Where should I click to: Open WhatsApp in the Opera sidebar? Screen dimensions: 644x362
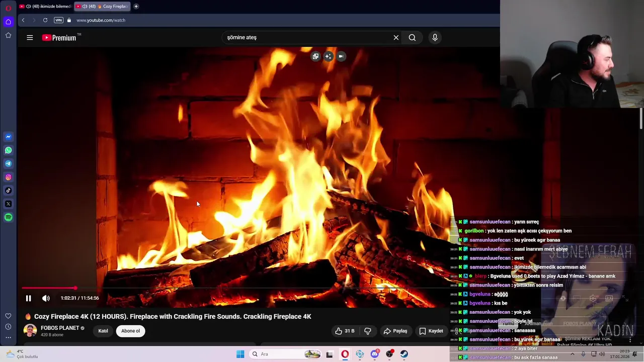(x=8, y=150)
